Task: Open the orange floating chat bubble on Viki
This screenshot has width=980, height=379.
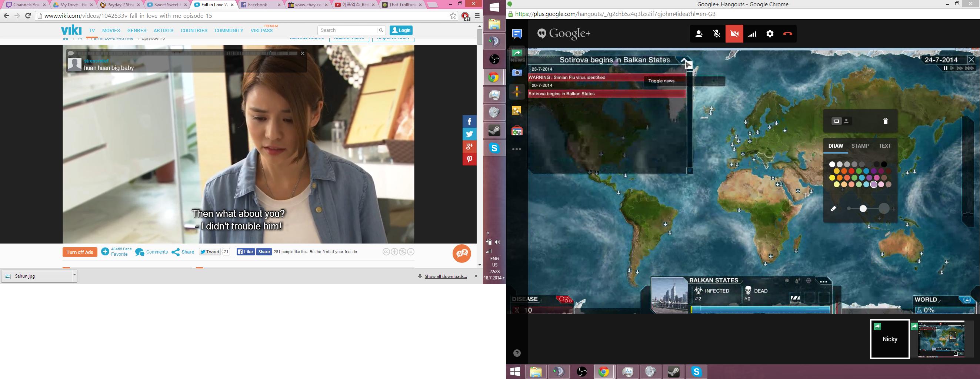Action: (462, 253)
